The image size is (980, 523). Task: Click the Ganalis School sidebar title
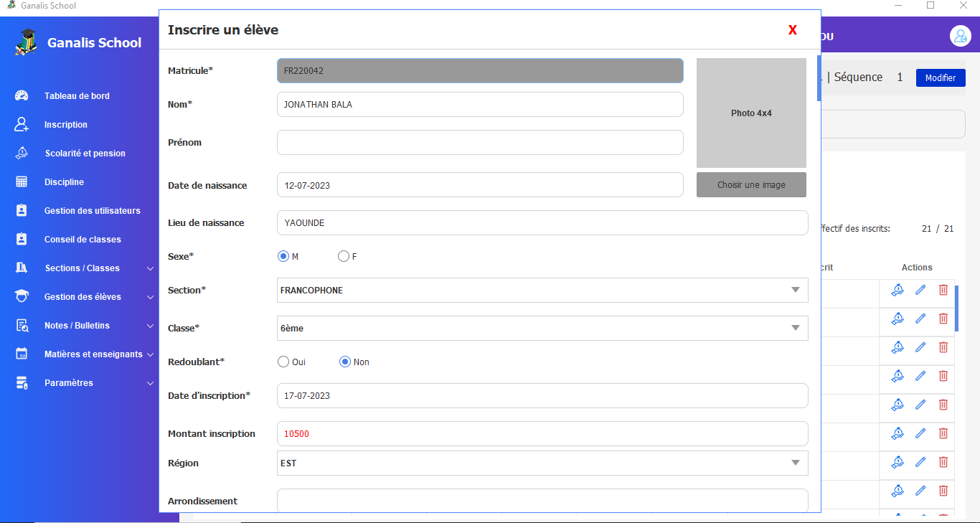(95, 43)
